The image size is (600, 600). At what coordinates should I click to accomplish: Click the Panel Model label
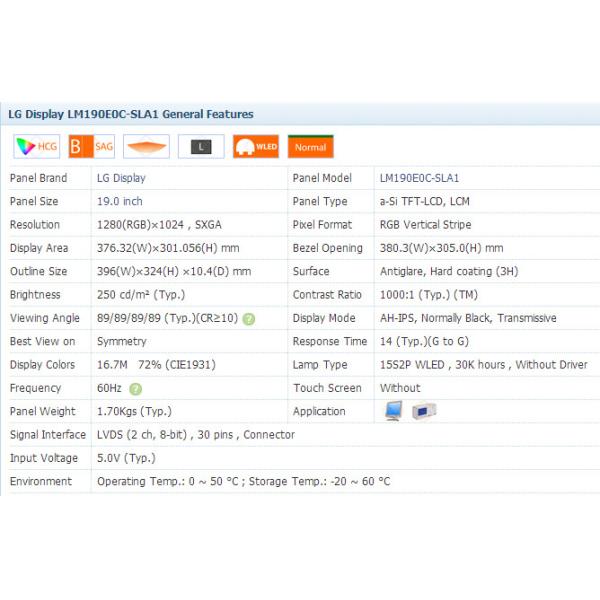(x=322, y=178)
